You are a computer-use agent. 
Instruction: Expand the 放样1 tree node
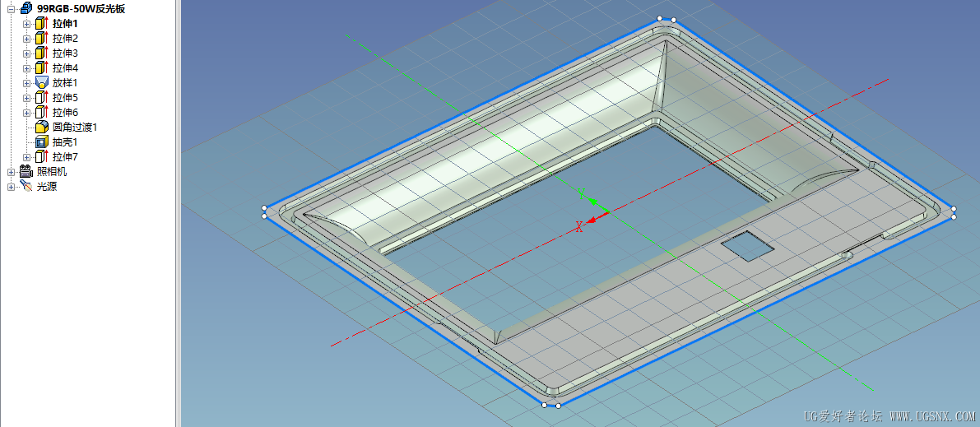(x=26, y=83)
